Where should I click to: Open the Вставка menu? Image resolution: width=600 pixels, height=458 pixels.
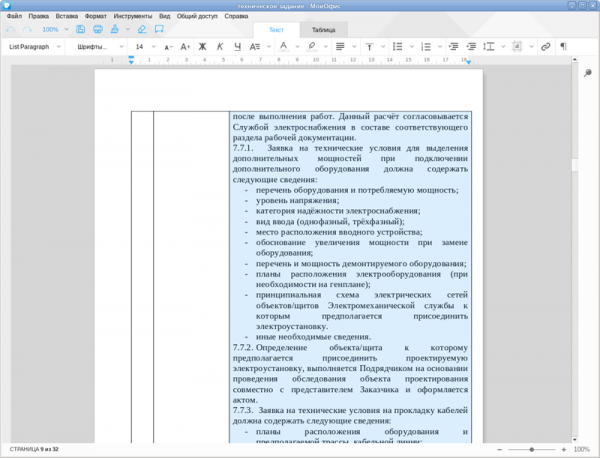(x=67, y=17)
